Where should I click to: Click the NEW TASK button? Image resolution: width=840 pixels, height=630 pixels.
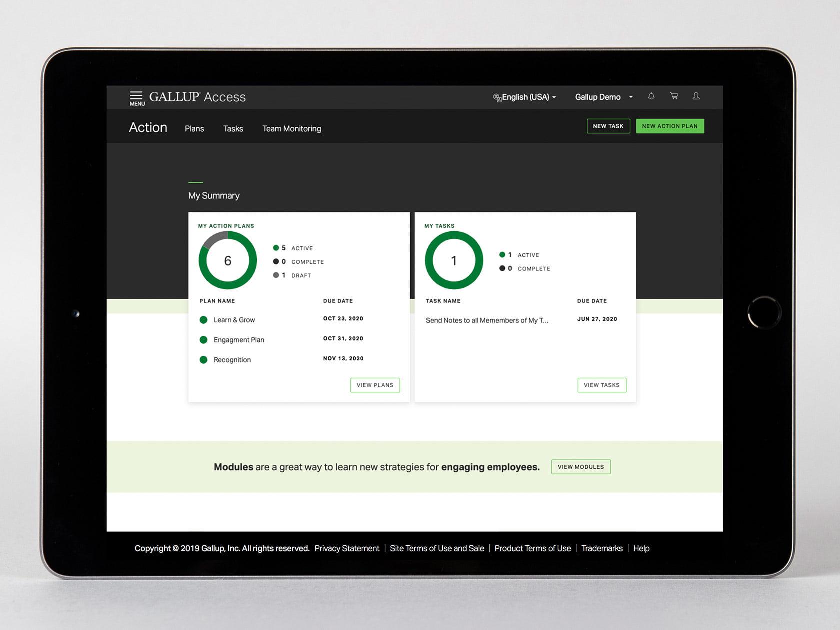click(608, 126)
